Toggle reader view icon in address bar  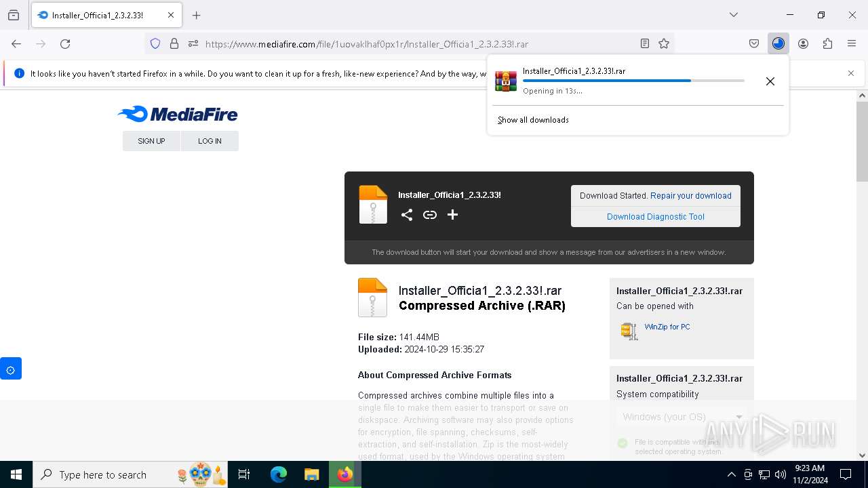(x=645, y=43)
